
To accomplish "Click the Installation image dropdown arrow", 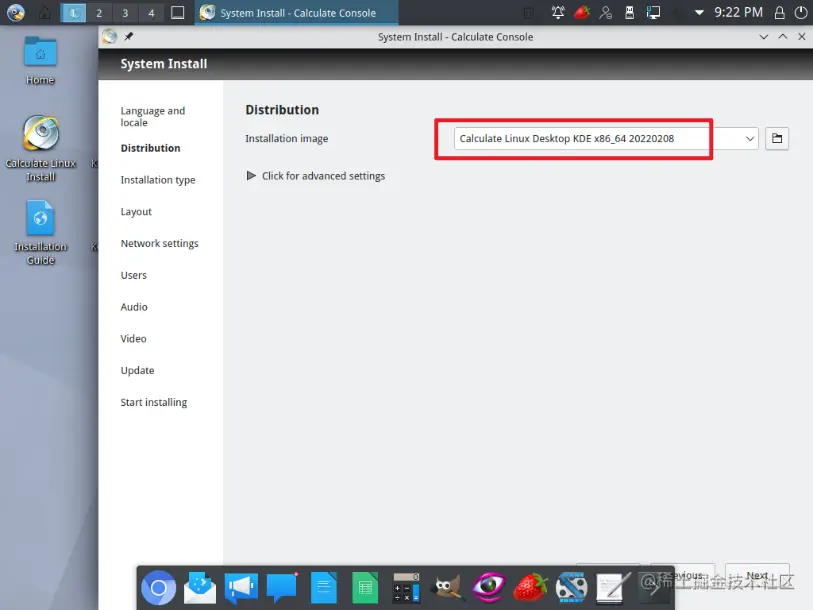I will [x=749, y=138].
